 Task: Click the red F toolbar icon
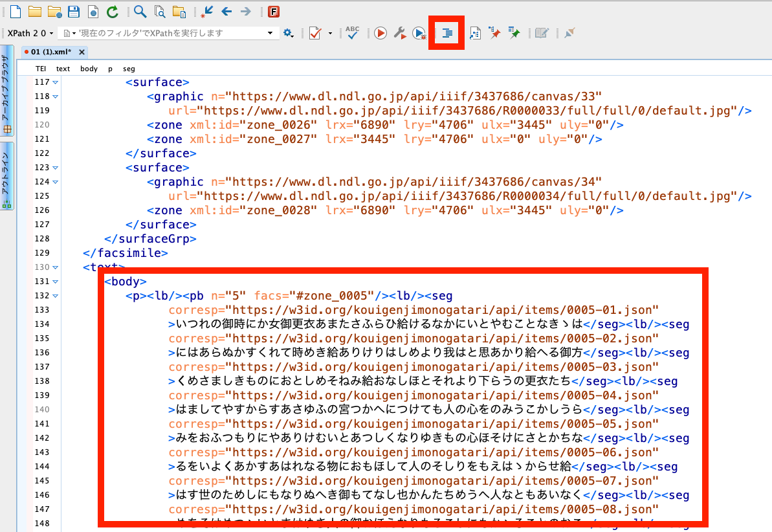point(274,12)
